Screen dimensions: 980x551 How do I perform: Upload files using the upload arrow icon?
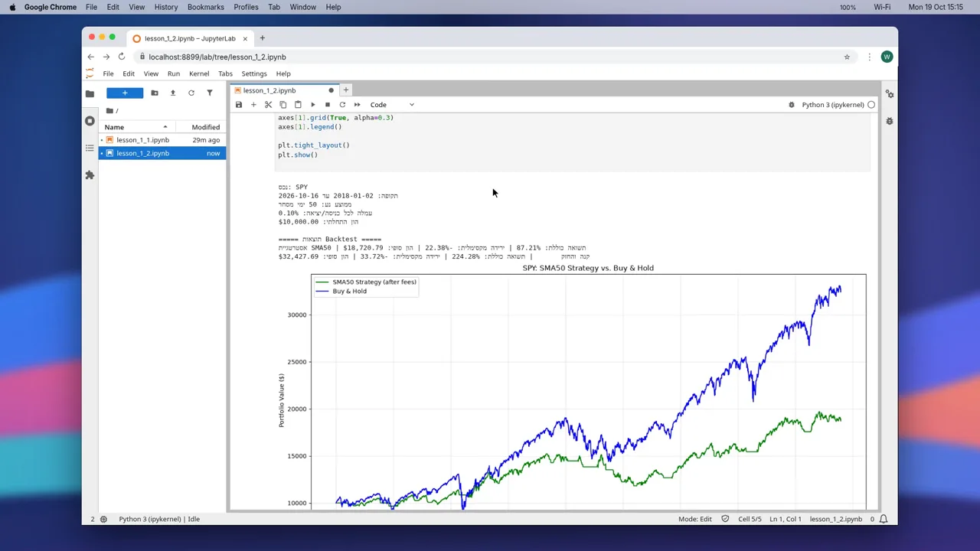pyautogui.click(x=173, y=93)
